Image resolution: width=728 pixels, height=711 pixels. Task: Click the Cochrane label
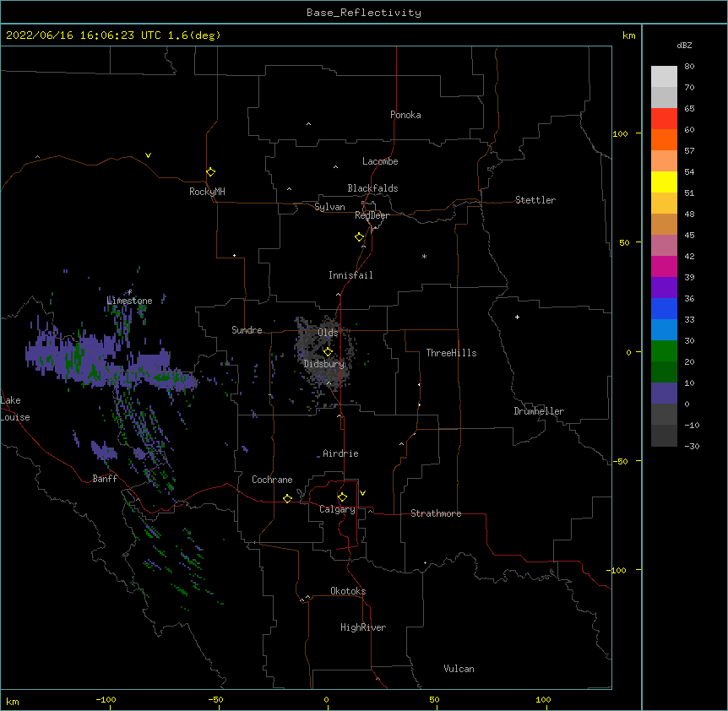[x=272, y=480]
